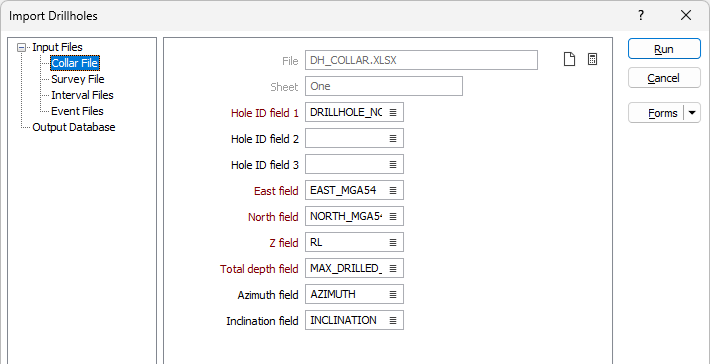
Task: Click the calculator icon next to File
Action: (x=592, y=59)
